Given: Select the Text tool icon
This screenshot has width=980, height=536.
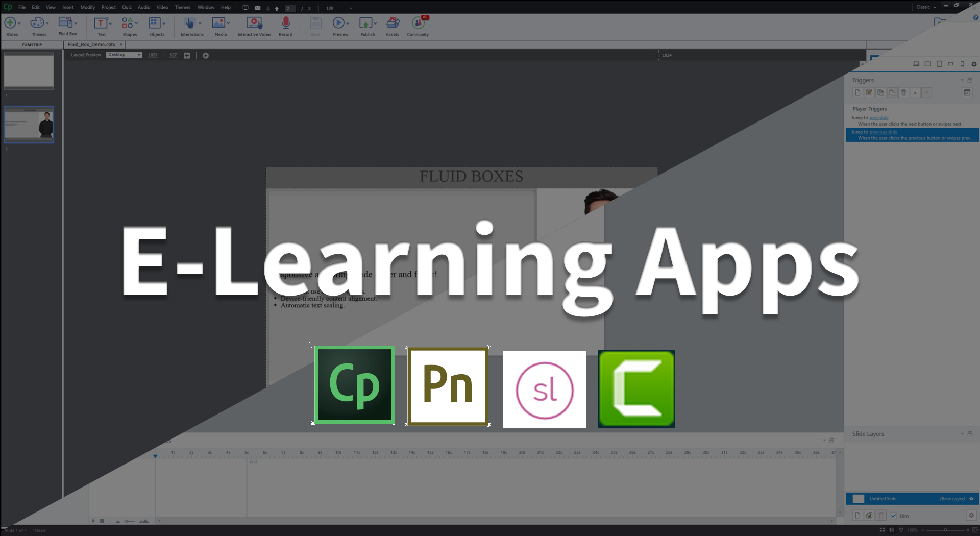Looking at the screenshot, I should [x=101, y=23].
